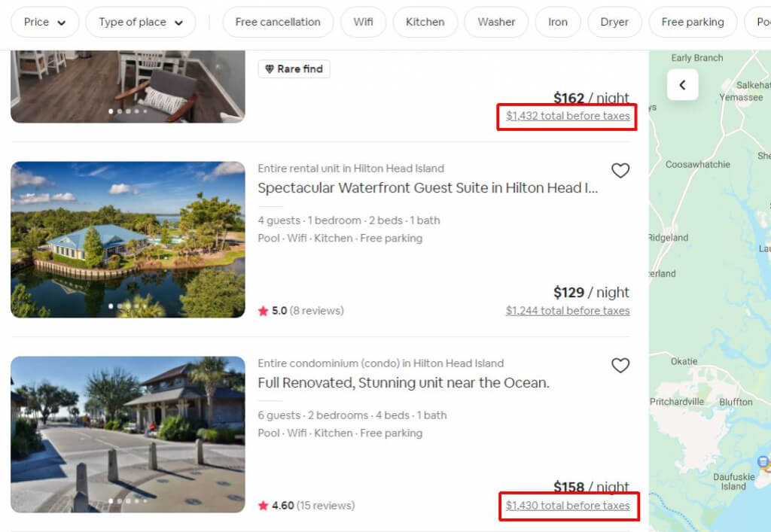771x532 pixels.
Task: Select the Washer filter
Action: [x=496, y=23]
